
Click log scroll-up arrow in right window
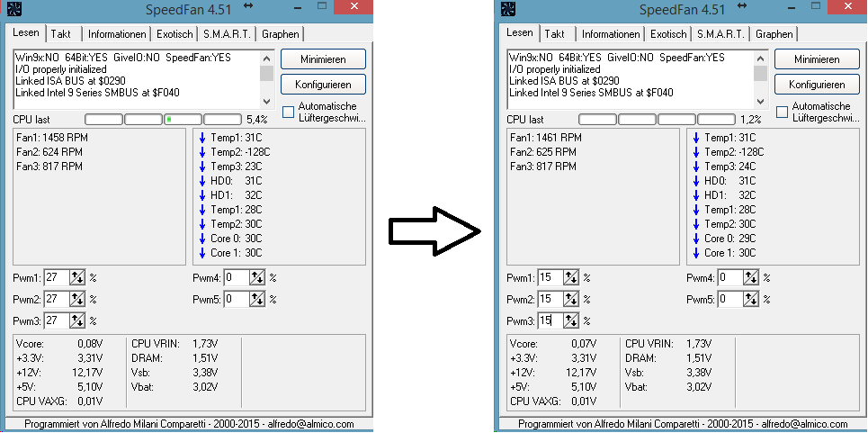(761, 59)
